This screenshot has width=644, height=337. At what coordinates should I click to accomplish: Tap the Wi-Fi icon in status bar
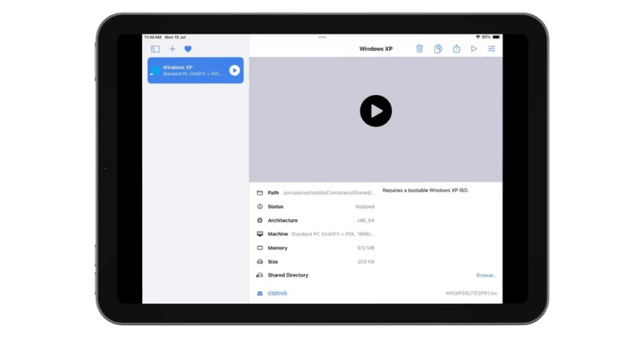(478, 37)
